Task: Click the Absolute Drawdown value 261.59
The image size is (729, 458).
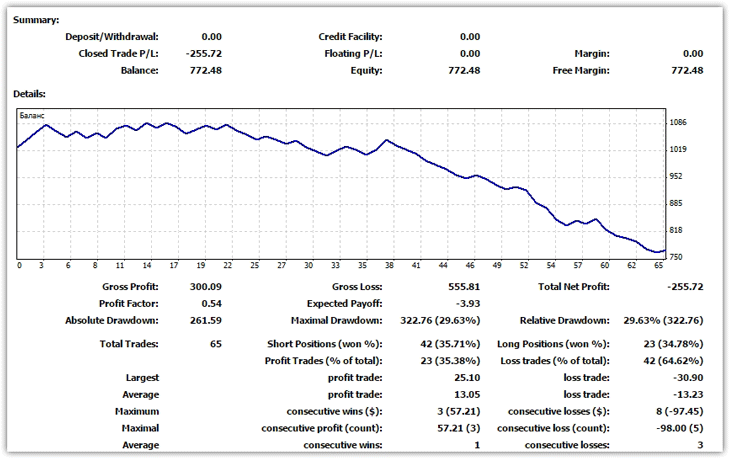Action: pos(204,321)
